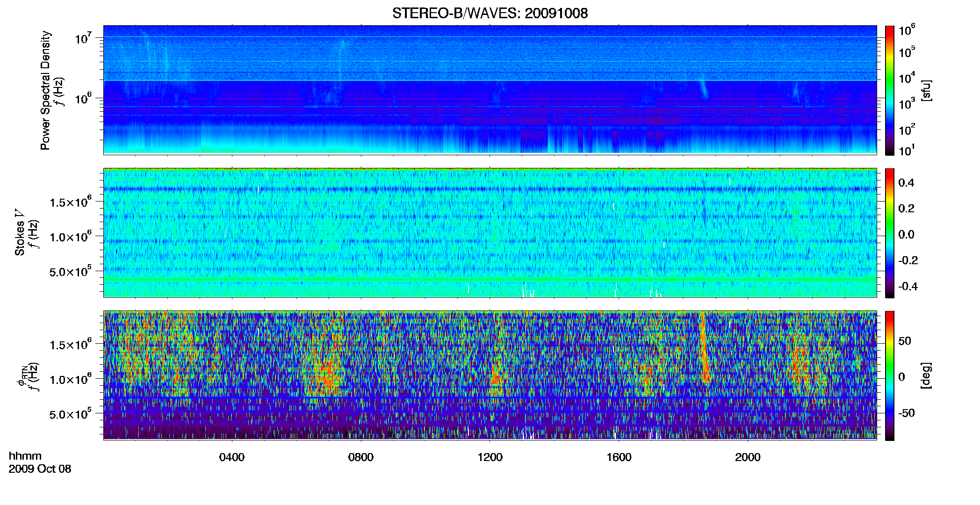Click the 0.0 label on Stokes V color bar
The height and width of the screenshot is (505, 980).
click(906, 235)
